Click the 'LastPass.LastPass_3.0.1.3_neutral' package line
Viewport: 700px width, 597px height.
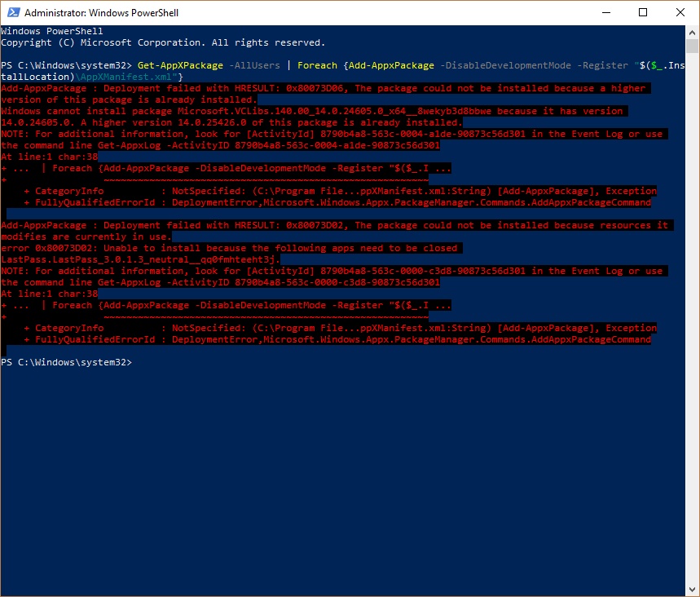click(x=140, y=259)
